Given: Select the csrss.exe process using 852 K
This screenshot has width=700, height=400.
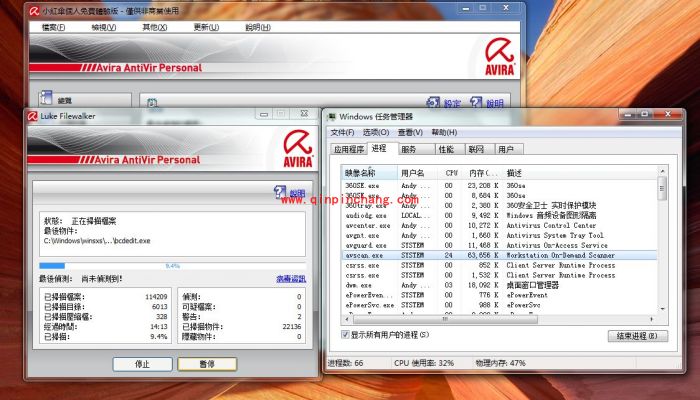Looking at the screenshot, I should coord(499,265).
